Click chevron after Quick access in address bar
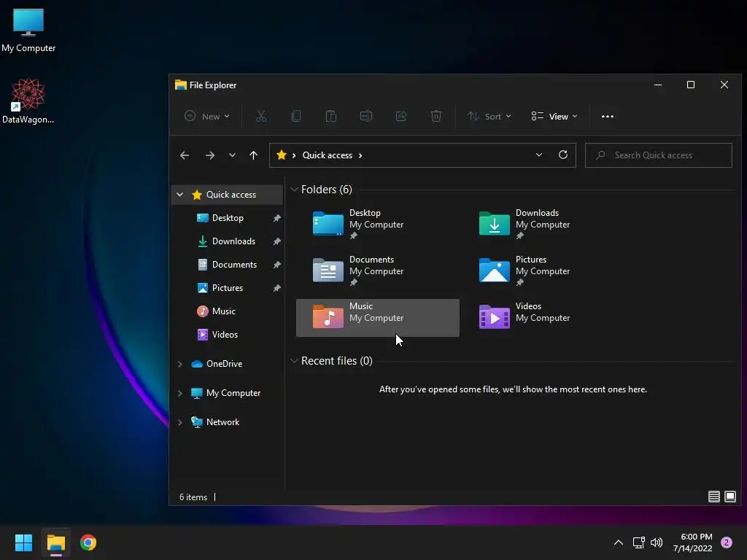The height and width of the screenshot is (560, 747). pyautogui.click(x=360, y=155)
